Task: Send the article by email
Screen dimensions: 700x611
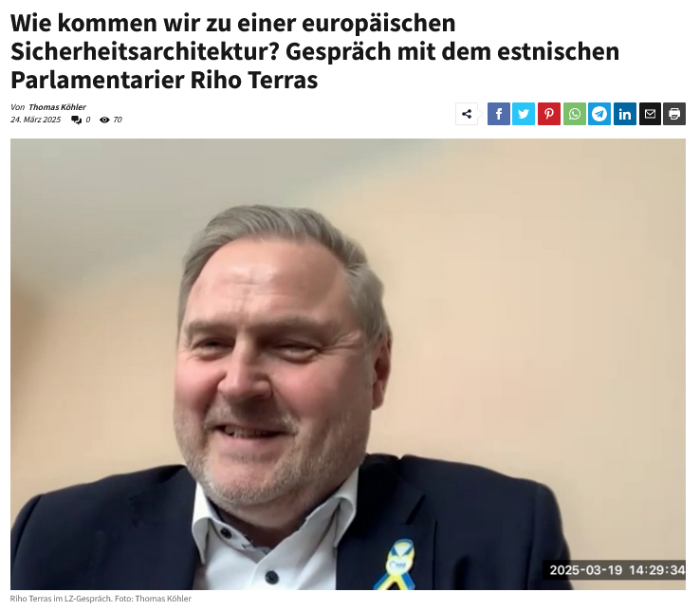Action: (650, 114)
